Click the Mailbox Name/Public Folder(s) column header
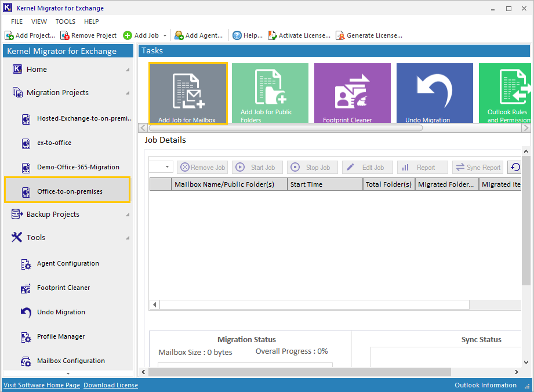Image resolution: width=534 pixels, height=392 pixels. click(x=229, y=184)
